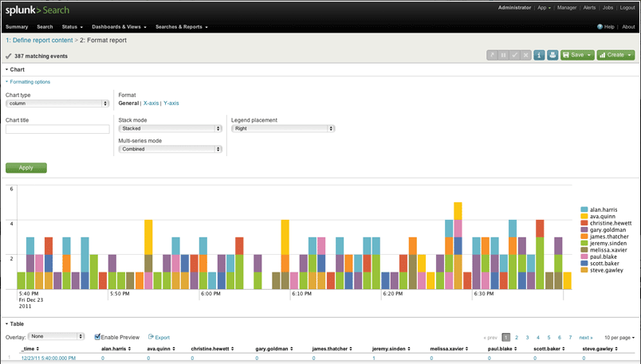The height and width of the screenshot is (364, 641).
Task: Sort table by ava.quinn column
Action: coord(174,349)
